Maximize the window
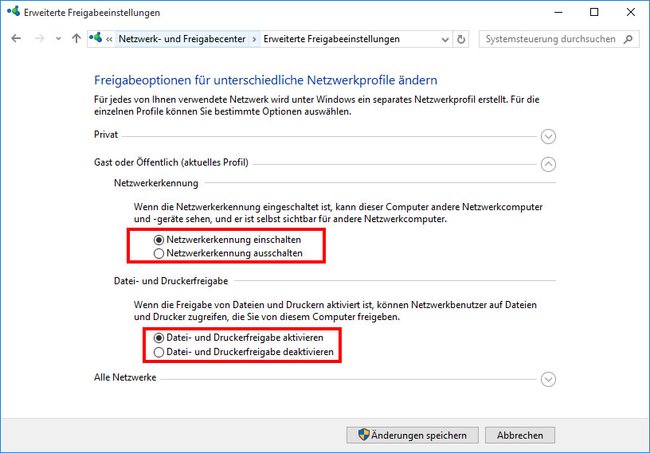The image size is (650, 453). click(x=594, y=12)
